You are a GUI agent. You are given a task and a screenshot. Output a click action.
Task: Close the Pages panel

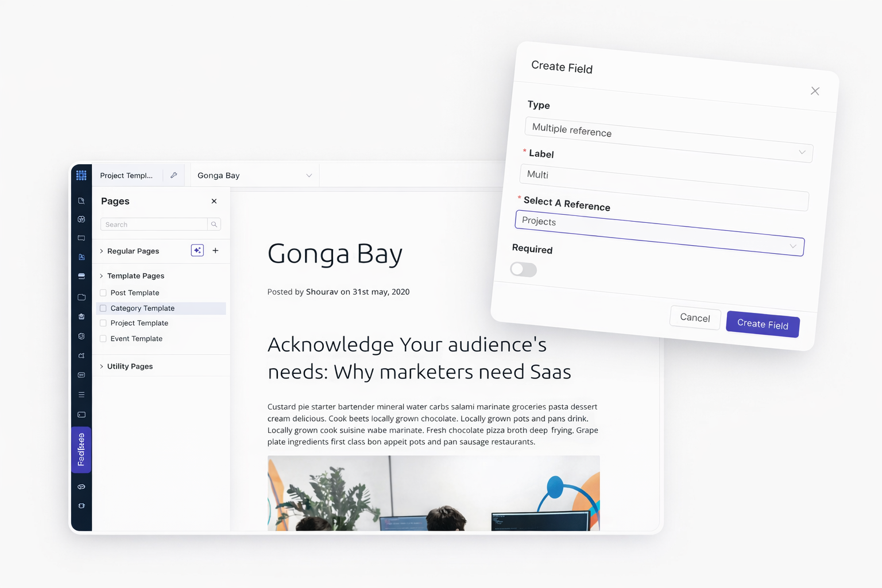tap(214, 201)
